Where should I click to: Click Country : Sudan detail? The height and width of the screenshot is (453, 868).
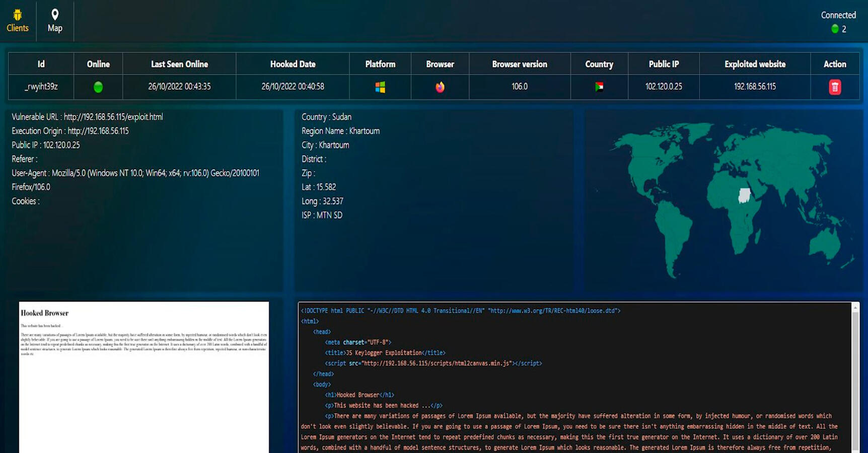pyautogui.click(x=326, y=117)
